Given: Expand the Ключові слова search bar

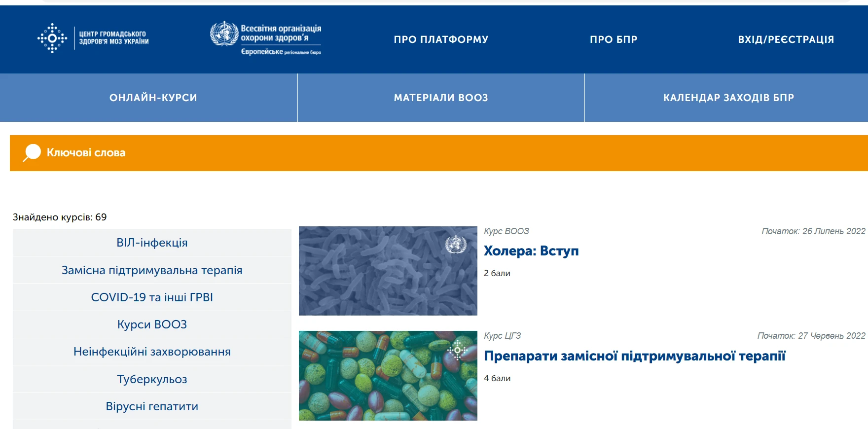Looking at the screenshot, I should tap(439, 153).
